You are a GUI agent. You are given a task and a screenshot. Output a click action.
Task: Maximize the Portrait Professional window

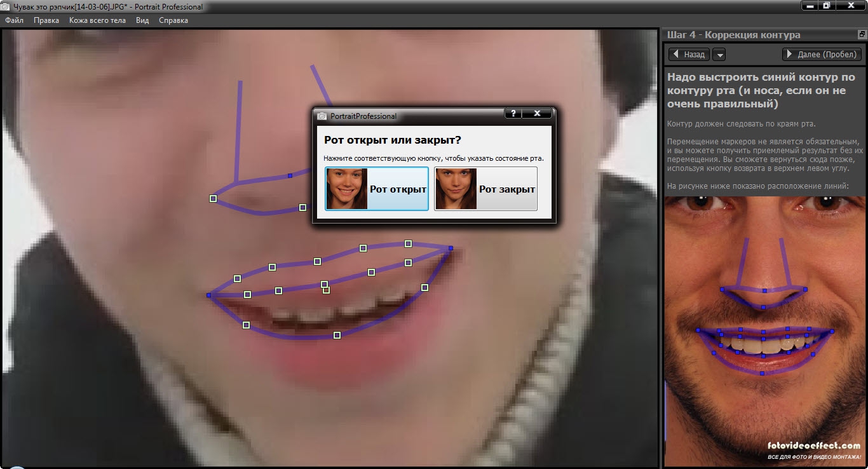click(x=826, y=5)
